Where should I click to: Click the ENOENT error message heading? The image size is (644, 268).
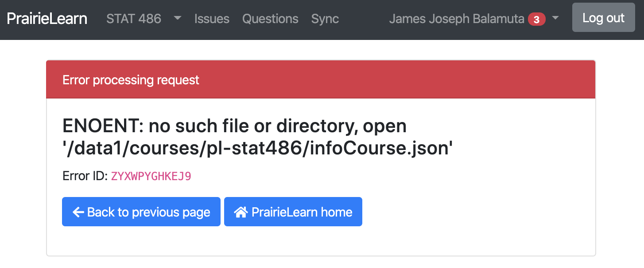coord(235,126)
